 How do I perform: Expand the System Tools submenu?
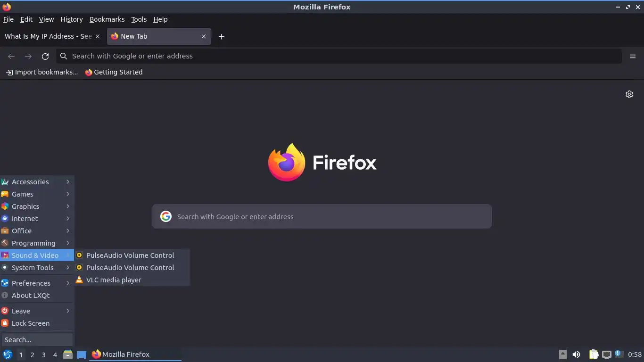pos(37,268)
